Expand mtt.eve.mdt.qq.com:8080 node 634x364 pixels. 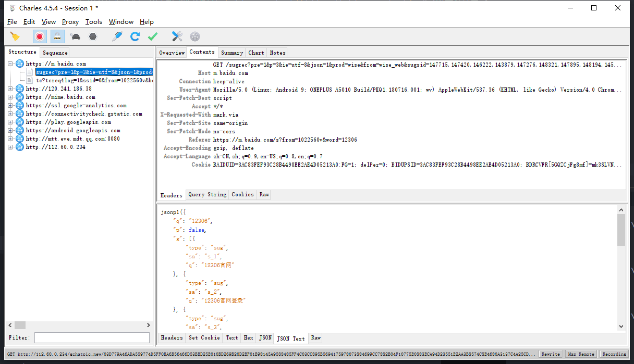point(10,139)
